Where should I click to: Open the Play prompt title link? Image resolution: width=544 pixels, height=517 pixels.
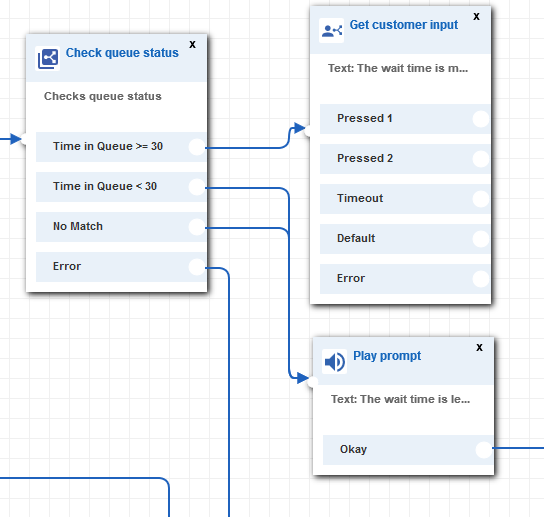coord(387,356)
